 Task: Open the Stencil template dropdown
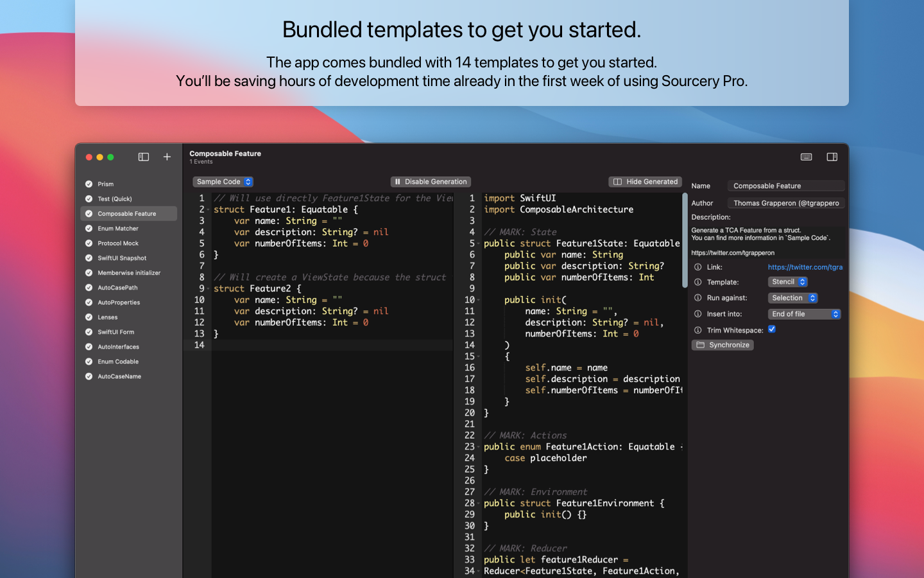[x=788, y=282]
